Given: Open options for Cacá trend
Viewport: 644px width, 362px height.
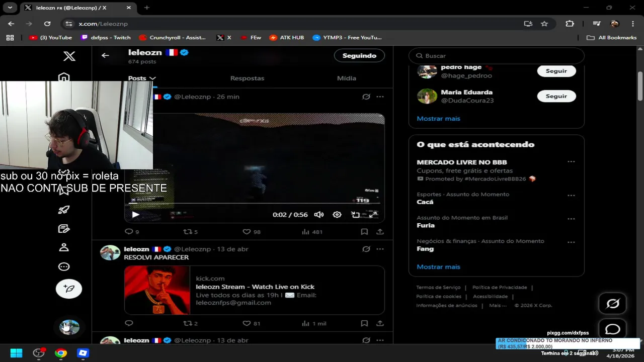Looking at the screenshot, I should 571,196.
